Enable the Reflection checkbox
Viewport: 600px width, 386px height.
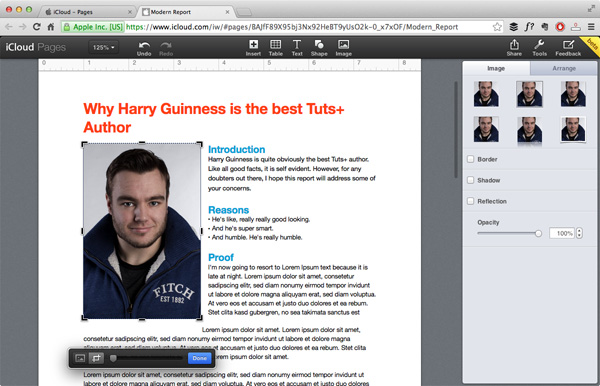471,201
